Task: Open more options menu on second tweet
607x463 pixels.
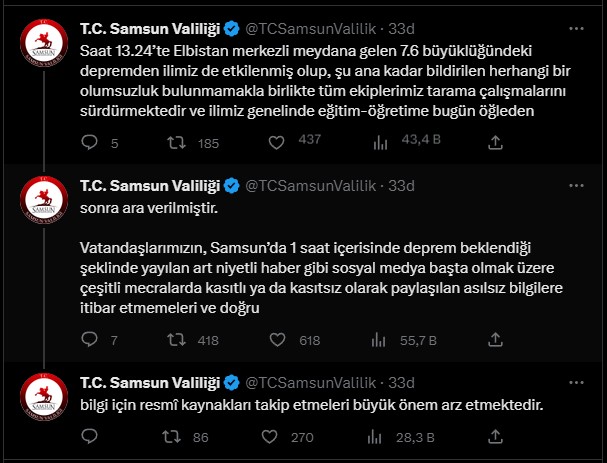Action: point(576,185)
